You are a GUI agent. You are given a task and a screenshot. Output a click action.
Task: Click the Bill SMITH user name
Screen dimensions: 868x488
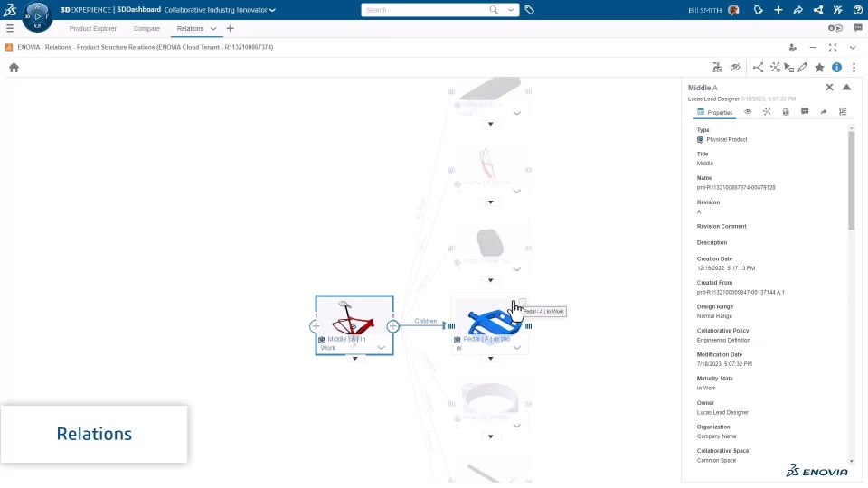[x=704, y=10]
